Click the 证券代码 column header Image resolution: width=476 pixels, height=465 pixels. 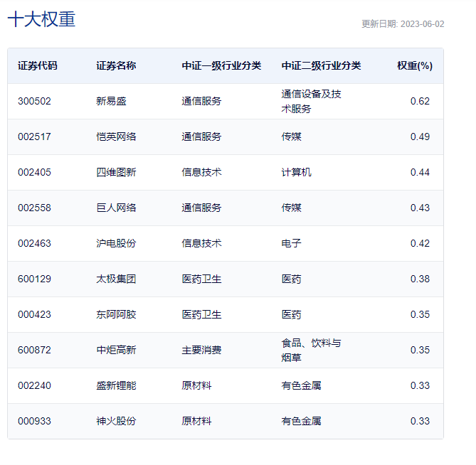pos(37,65)
